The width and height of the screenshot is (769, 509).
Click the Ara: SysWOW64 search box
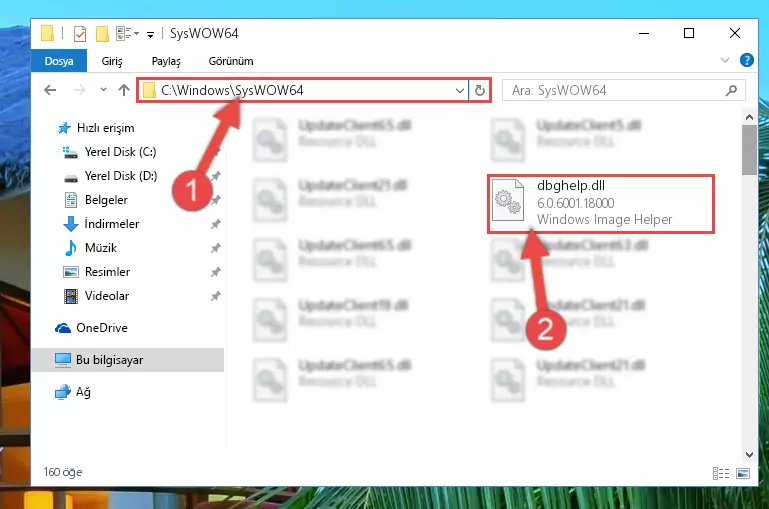[623, 90]
